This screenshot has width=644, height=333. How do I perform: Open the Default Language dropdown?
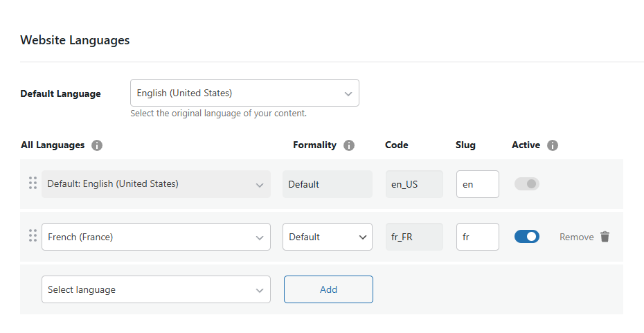click(244, 93)
